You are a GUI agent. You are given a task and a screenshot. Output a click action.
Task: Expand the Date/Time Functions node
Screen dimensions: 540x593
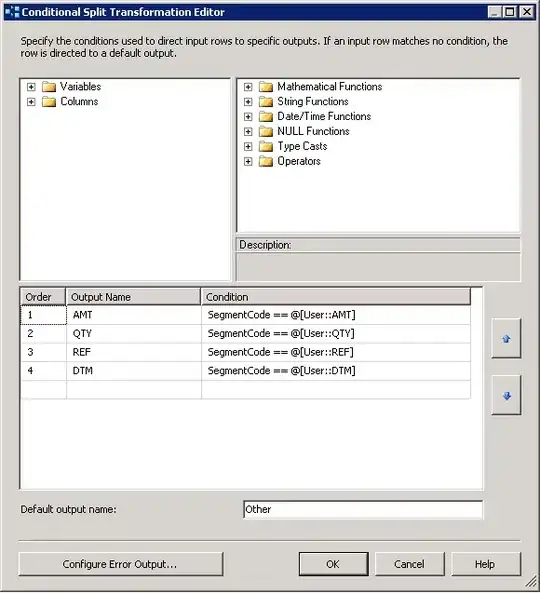pyautogui.click(x=248, y=116)
